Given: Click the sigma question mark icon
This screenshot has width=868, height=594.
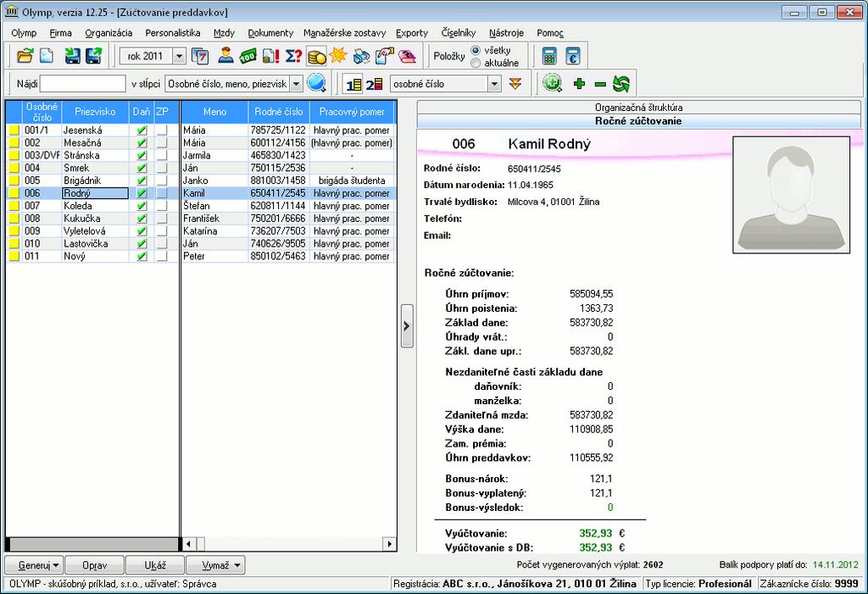Looking at the screenshot, I should click(x=293, y=56).
